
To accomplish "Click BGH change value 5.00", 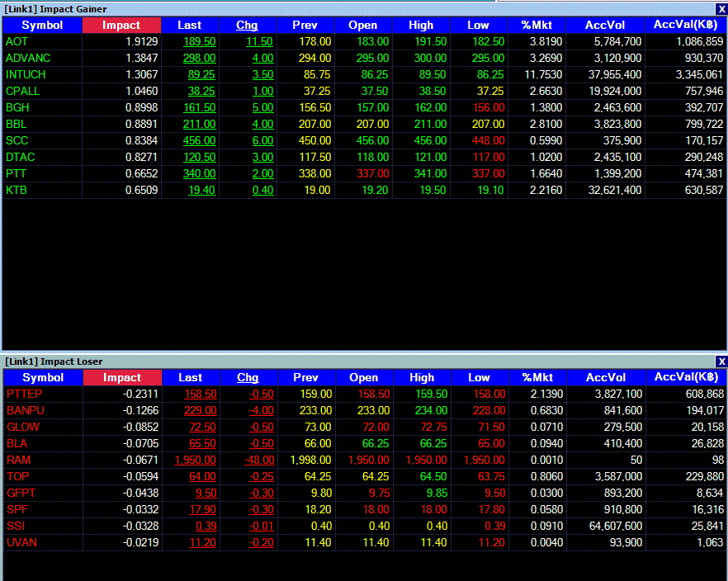I will [x=262, y=107].
